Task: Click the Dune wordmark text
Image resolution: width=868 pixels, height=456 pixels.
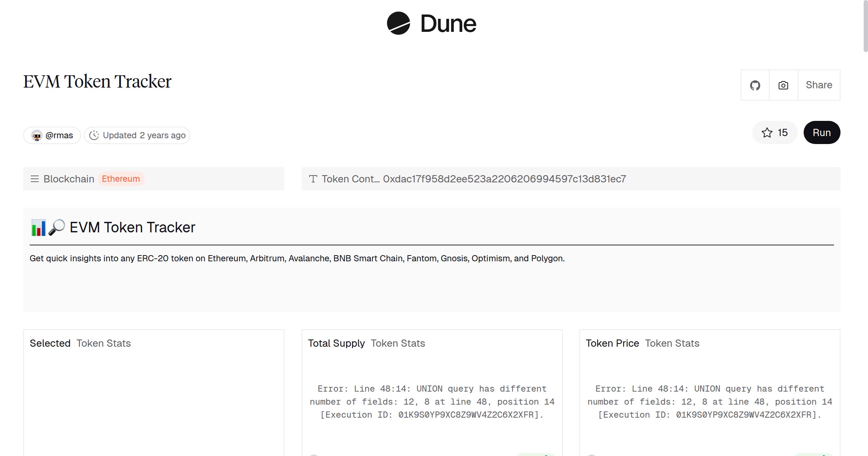Action: tap(448, 24)
